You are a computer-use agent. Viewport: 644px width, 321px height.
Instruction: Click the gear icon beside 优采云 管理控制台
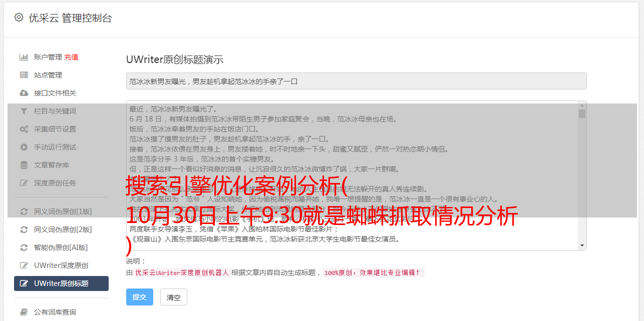pos(19,17)
